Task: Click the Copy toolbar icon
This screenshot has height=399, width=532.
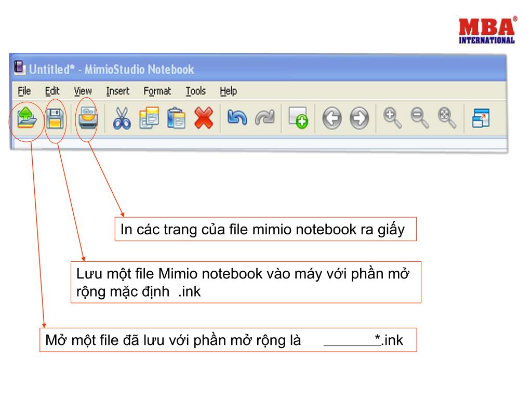Action: 149,118
